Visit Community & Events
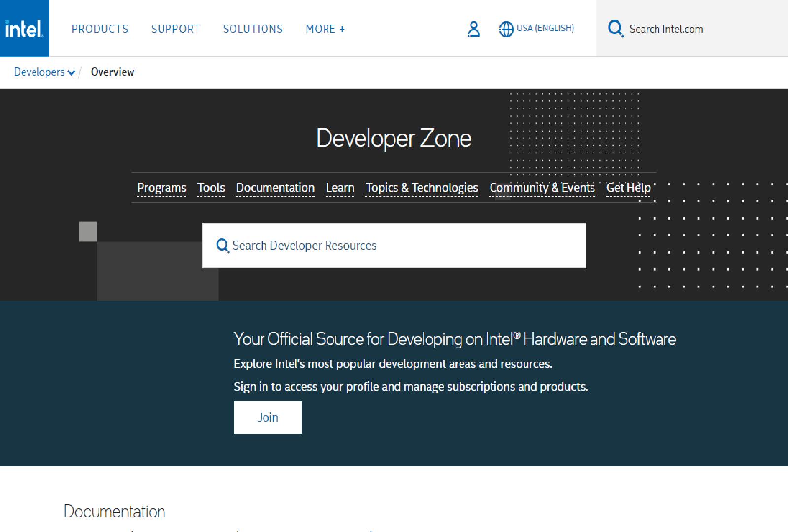Screen dimensions: 788x532 [x=542, y=188]
